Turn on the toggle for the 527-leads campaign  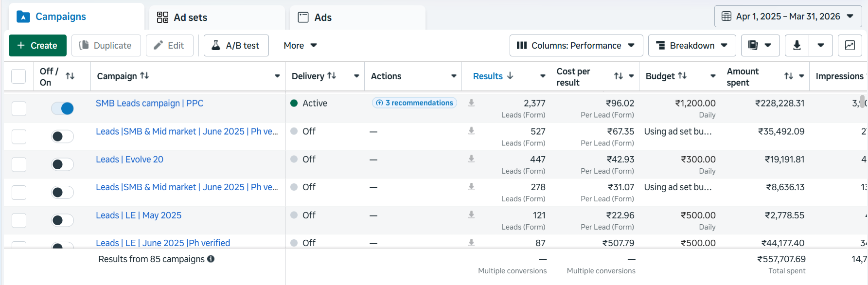pyautogui.click(x=62, y=137)
